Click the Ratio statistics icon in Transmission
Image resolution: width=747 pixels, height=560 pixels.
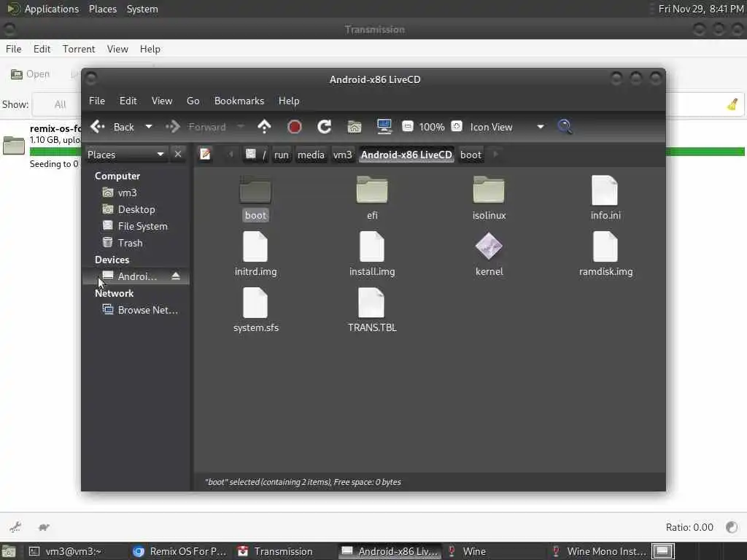pos(731,526)
